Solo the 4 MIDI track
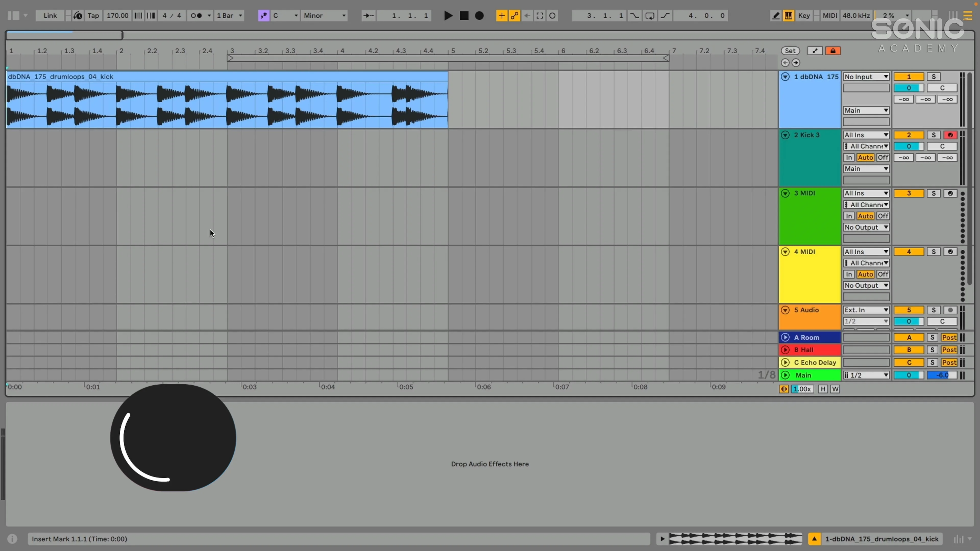 point(933,252)
